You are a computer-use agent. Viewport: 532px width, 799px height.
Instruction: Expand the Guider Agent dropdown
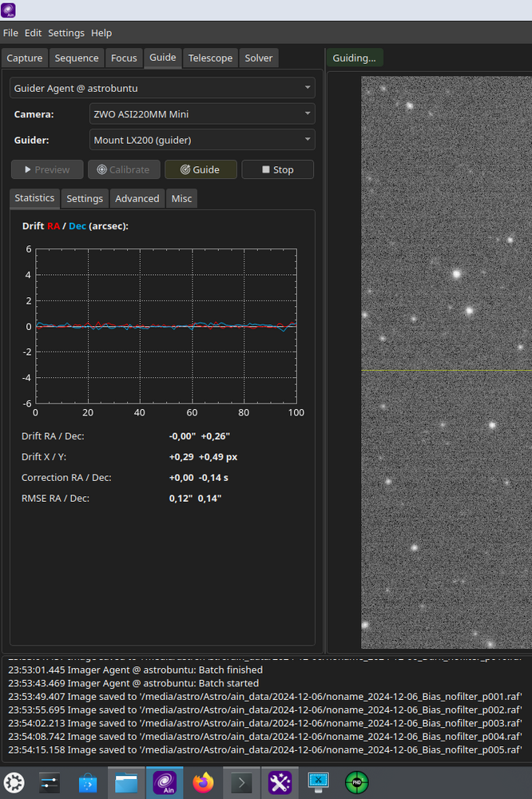[163, 88]
